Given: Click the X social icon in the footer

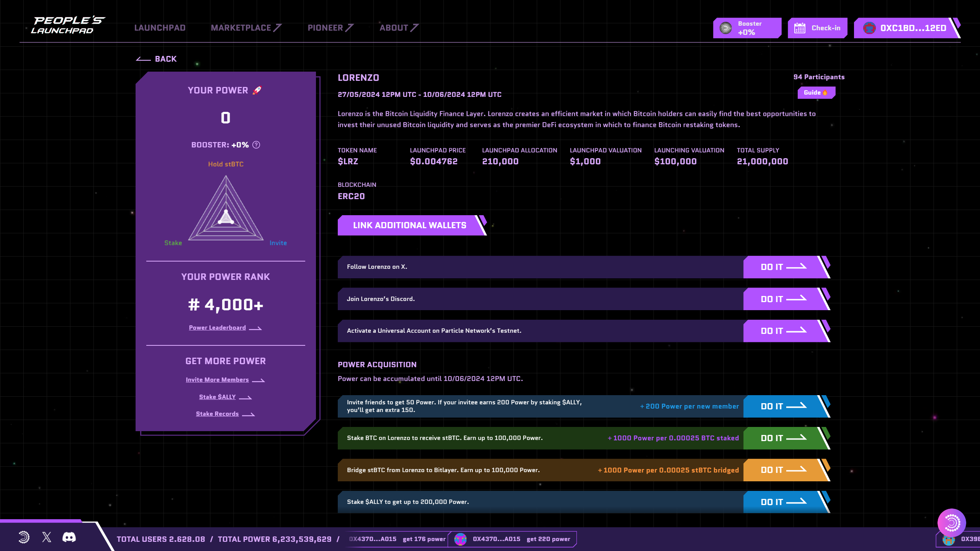Looking at the screenshot, I should click(x=47, y=537).
